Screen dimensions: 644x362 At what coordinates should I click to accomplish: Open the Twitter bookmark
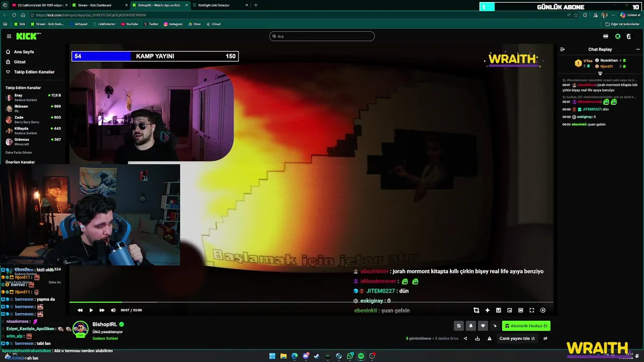(x=151, y=24)
